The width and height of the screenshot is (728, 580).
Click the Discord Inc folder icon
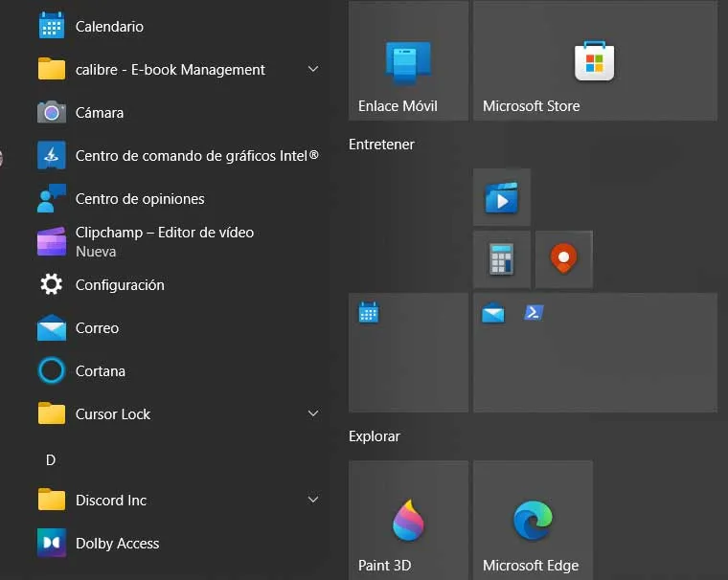(x=52, y=500)
